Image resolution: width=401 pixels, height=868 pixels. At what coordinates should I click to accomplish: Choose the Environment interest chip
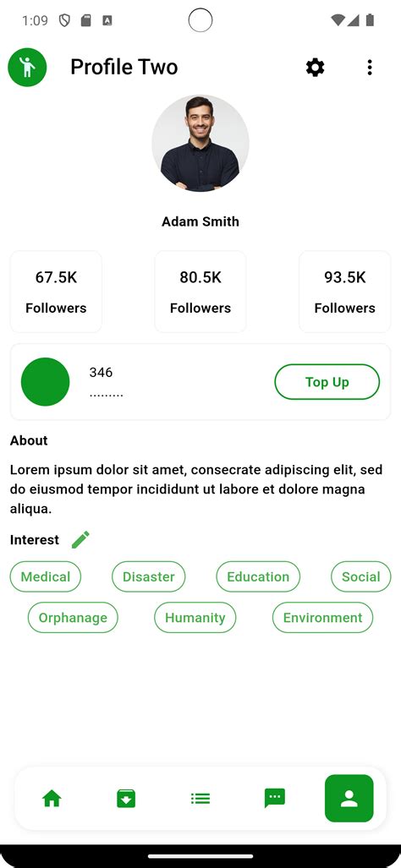point(323,618)
